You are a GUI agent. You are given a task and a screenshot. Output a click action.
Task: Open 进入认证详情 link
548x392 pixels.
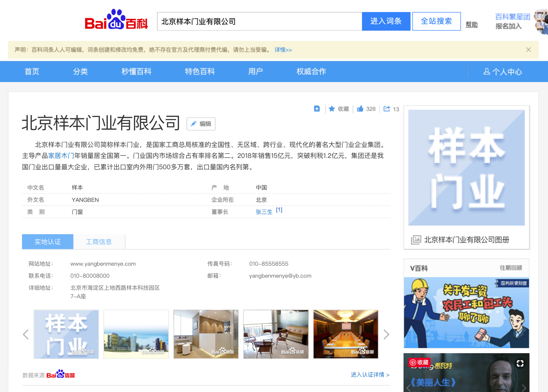click(x=370, y=374)
